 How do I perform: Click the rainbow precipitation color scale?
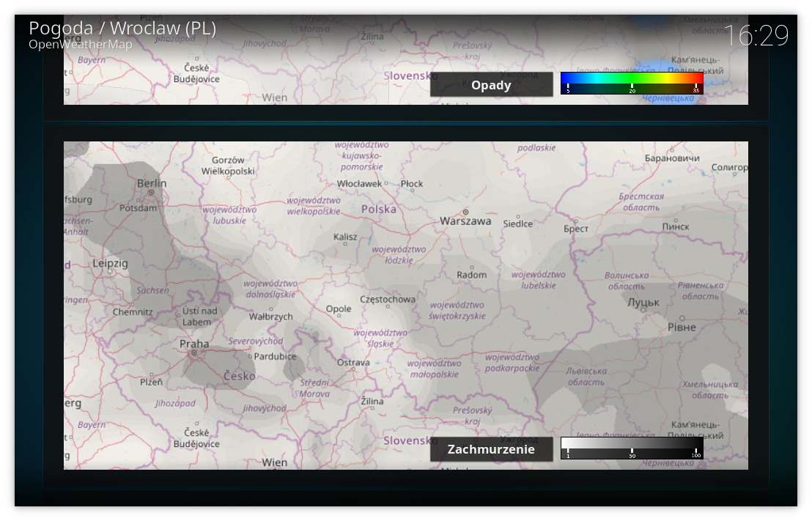632,83
